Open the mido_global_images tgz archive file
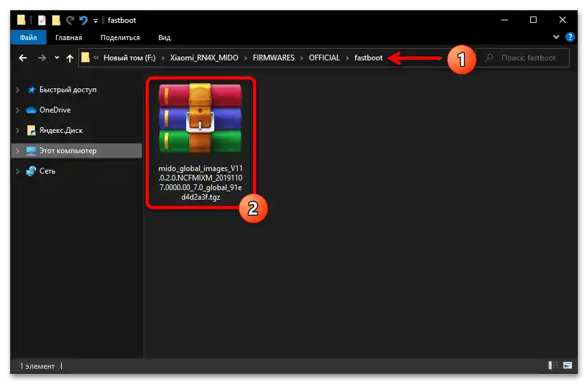The width and height of the screenshot is (588, 384). point(200,142)
